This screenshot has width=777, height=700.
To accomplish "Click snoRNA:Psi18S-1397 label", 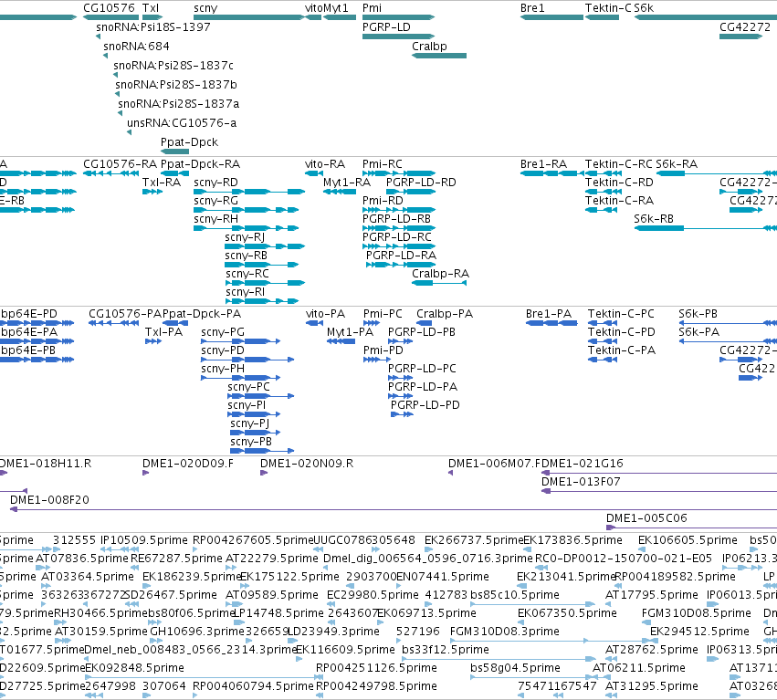I will [x=153, y=27].
